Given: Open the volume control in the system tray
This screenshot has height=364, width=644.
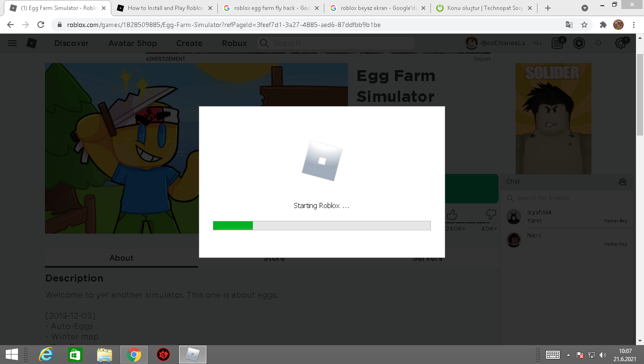Looking at the screenshot, I should 602,355.
